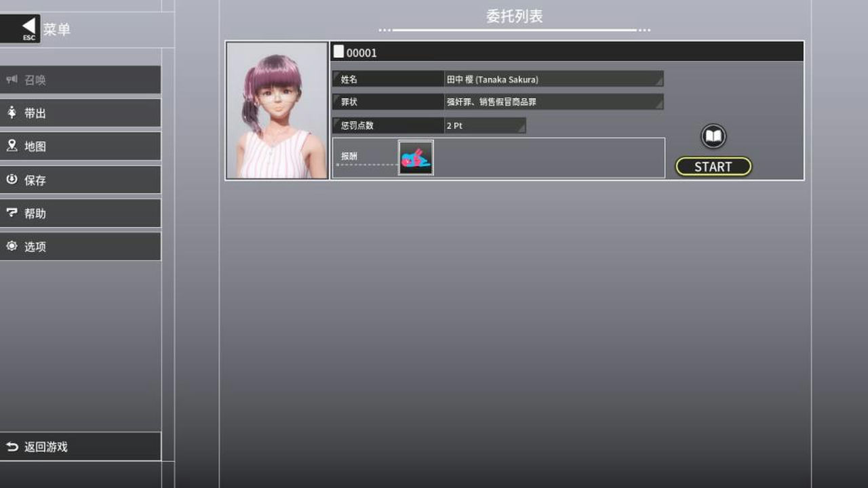Select the 委托列表 title tab
Image resolution: width=868 pixels, height=488 pixels.
point(513,16)
